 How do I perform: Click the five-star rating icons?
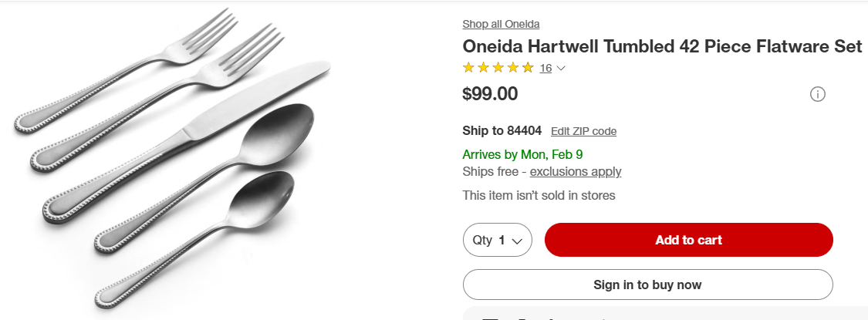pyautogui.click(x=498, y=68)
